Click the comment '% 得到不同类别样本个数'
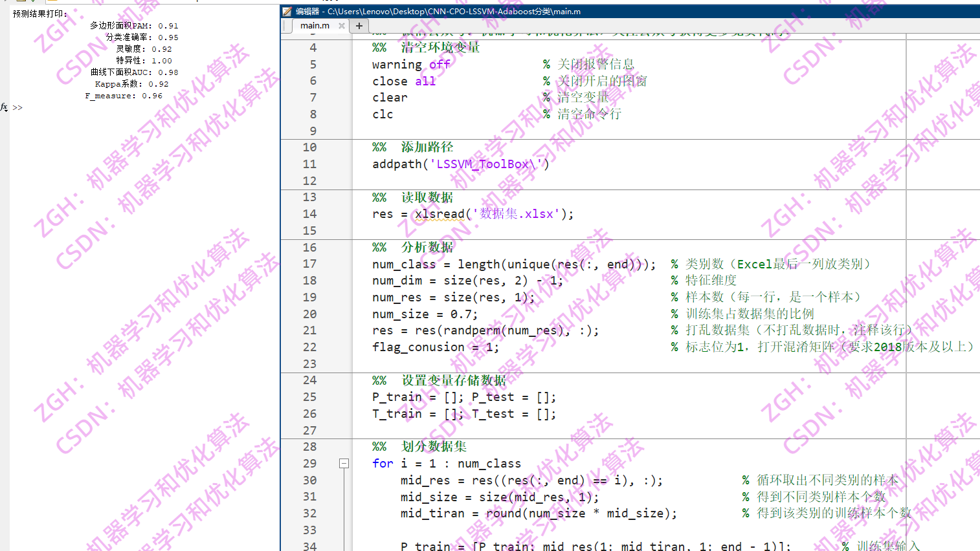The image size is (980, 551). (x=814, y=497)
